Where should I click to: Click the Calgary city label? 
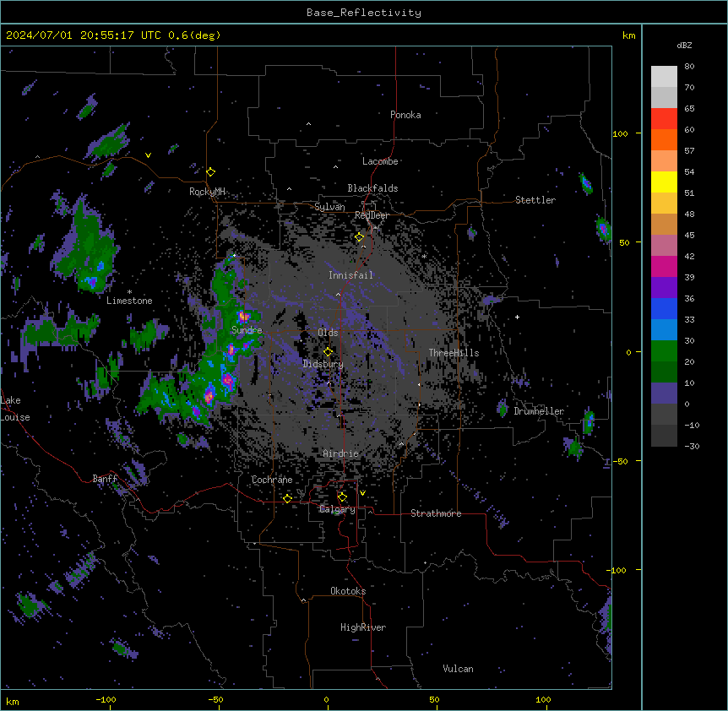338,509
